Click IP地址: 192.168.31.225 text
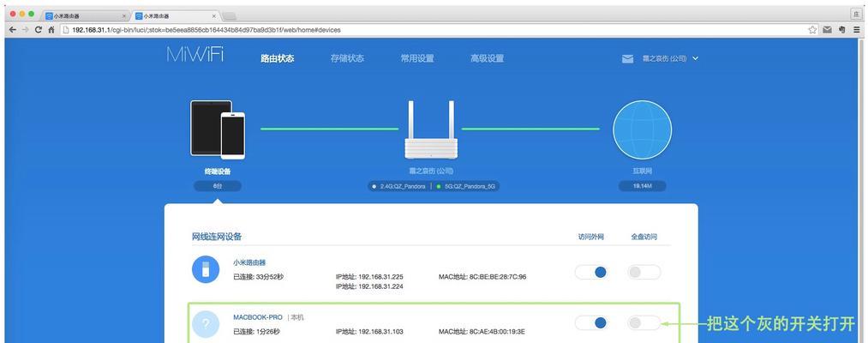This screenshot has height=343, width=868. 369,276
